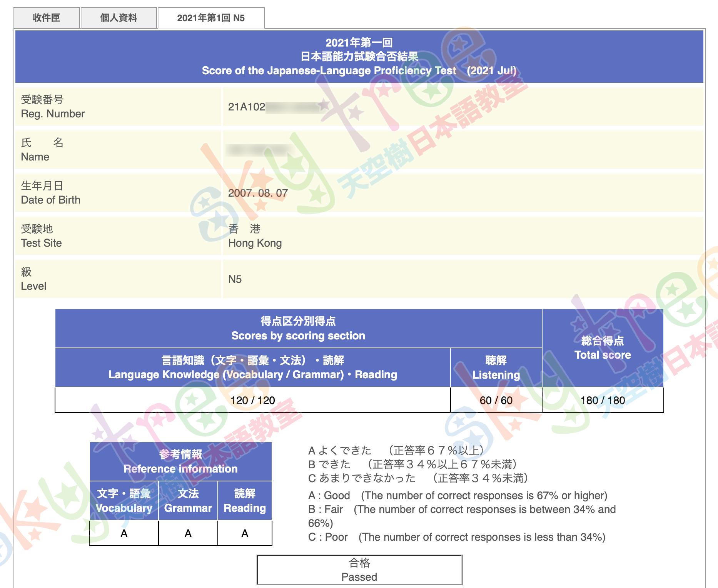Click the Total score header
The height and width of the screenshot is (588, 718).
[603, 348]
